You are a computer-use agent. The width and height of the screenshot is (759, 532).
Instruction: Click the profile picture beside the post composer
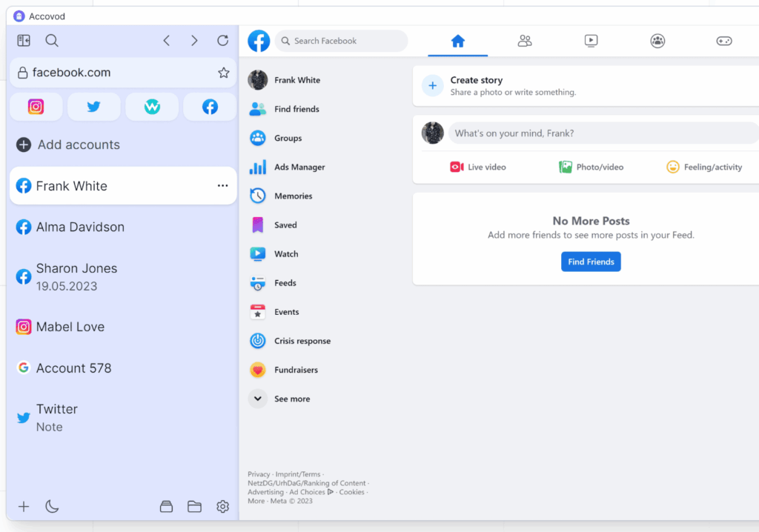(x=433, y=133)
